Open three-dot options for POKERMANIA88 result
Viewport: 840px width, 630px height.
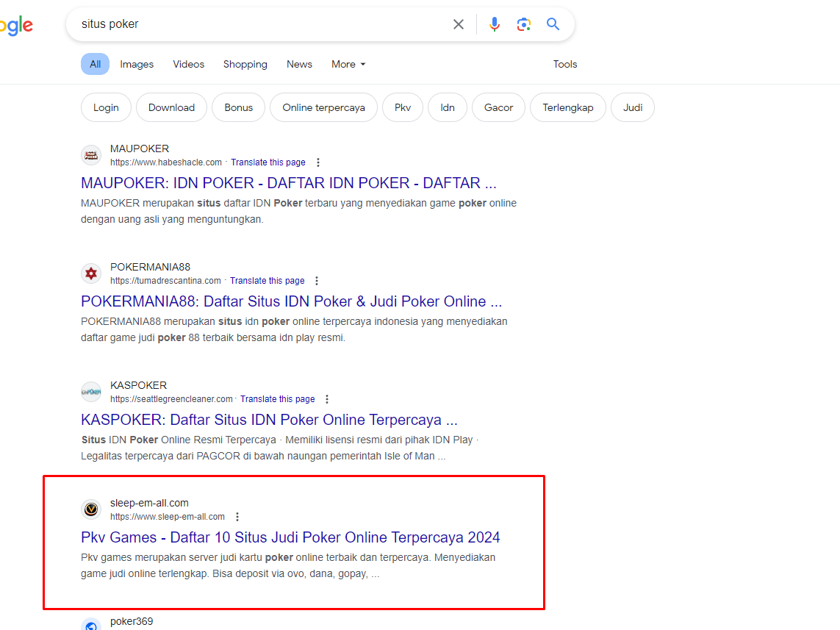317,281
